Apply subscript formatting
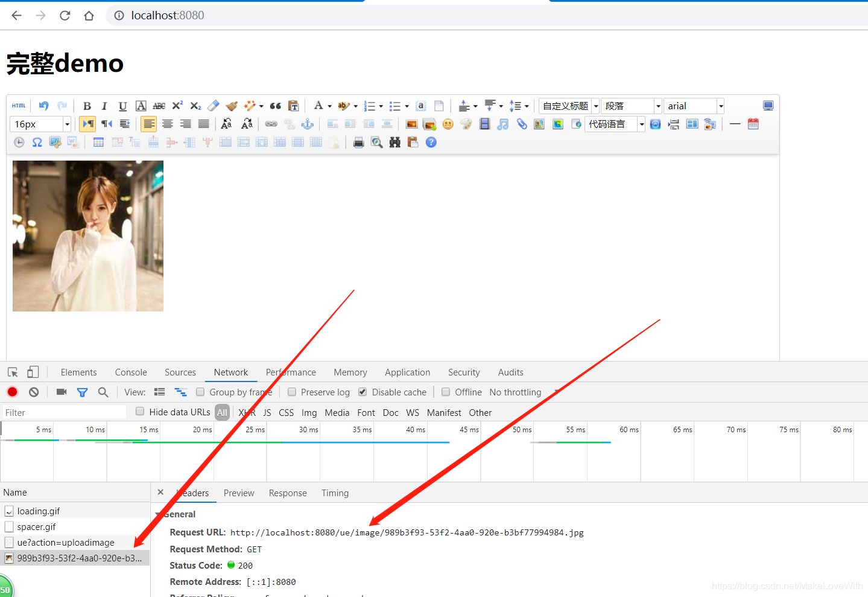The width and height of the screenshot is (868, 597). (195, 106)
